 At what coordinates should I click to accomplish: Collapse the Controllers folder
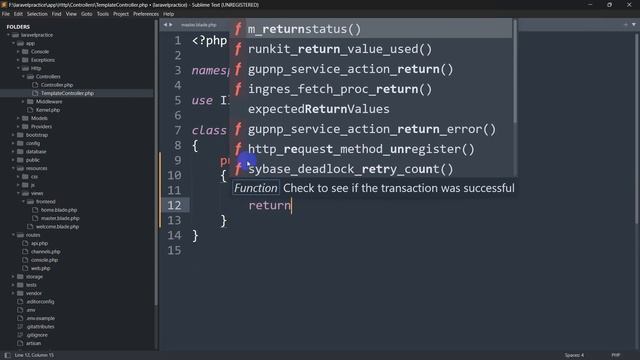23,77
